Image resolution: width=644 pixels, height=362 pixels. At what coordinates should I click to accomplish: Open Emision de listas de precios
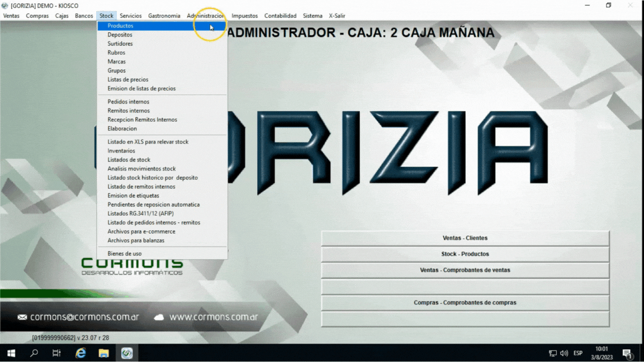point(162,89)
